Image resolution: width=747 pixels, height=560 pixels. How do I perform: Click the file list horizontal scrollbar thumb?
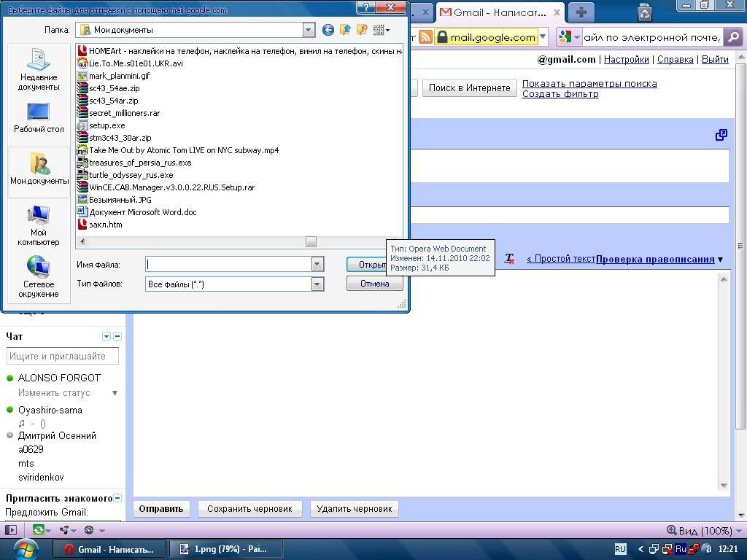click(x=311, y=241)
